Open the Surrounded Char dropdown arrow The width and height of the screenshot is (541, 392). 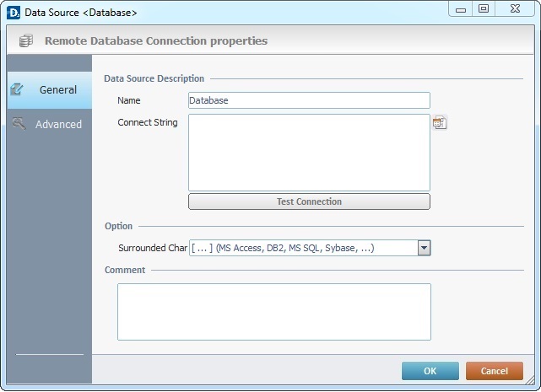click(x=424, y=248)
